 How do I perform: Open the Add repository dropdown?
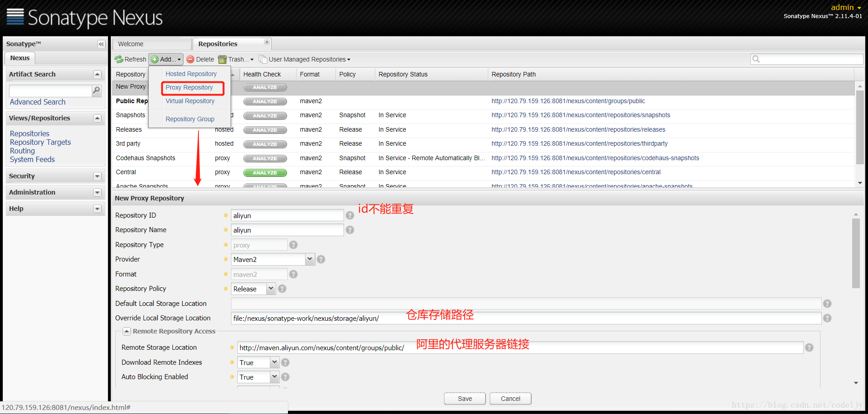(x=166, y=59)
